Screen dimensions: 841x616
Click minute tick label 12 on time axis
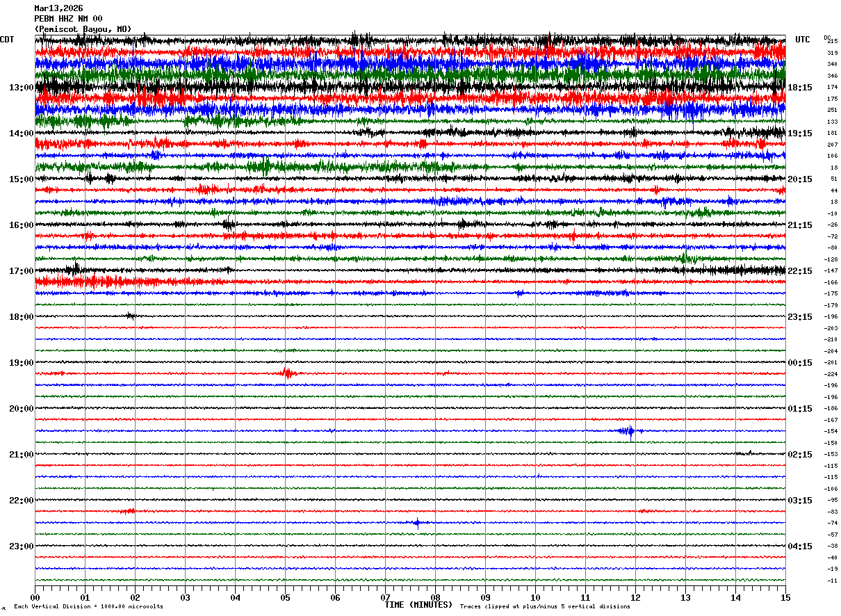coord(635,597)
